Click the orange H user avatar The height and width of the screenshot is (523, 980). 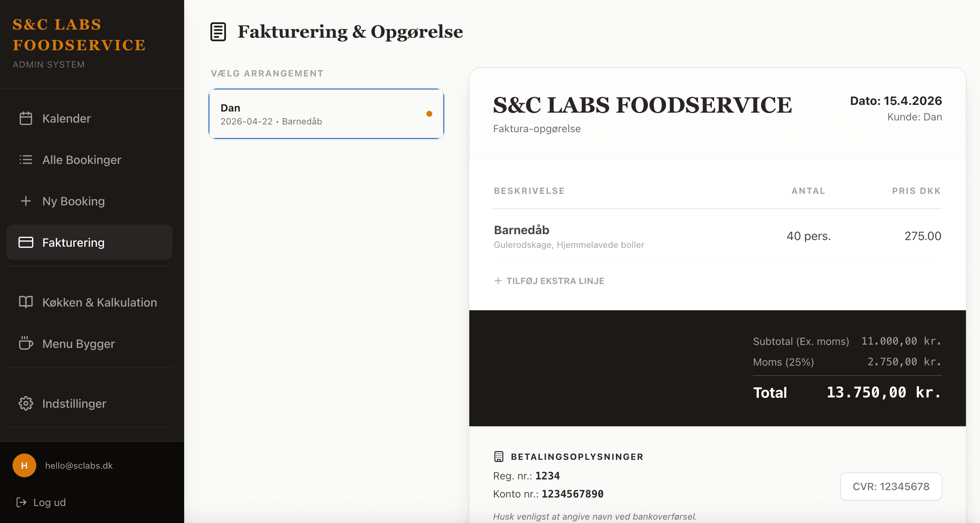tap(24, 465)
